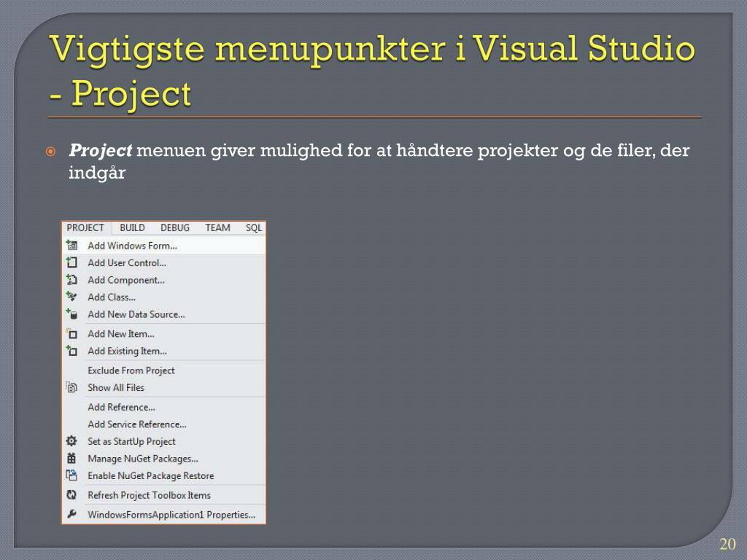This screenshot has width=747, height=560.
Task: Choose Add User Control... menu entry
Action: pos(164,262)
